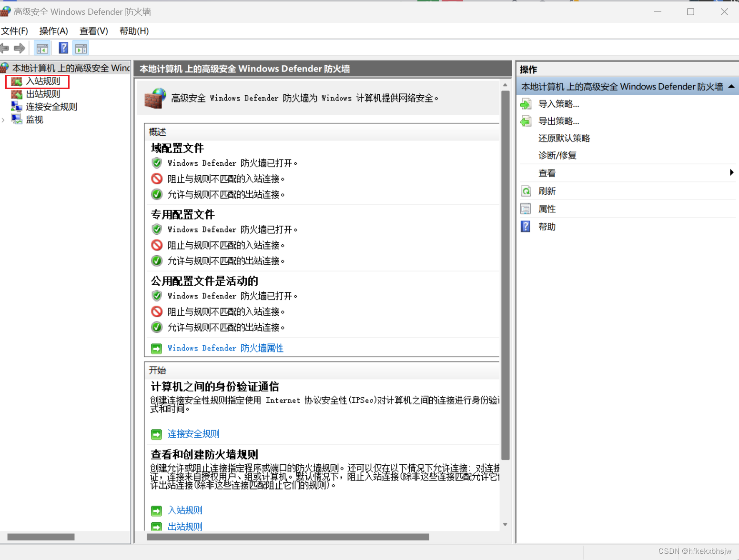Click the 帮助 question mark icon in actions pane

click(526, 227)
